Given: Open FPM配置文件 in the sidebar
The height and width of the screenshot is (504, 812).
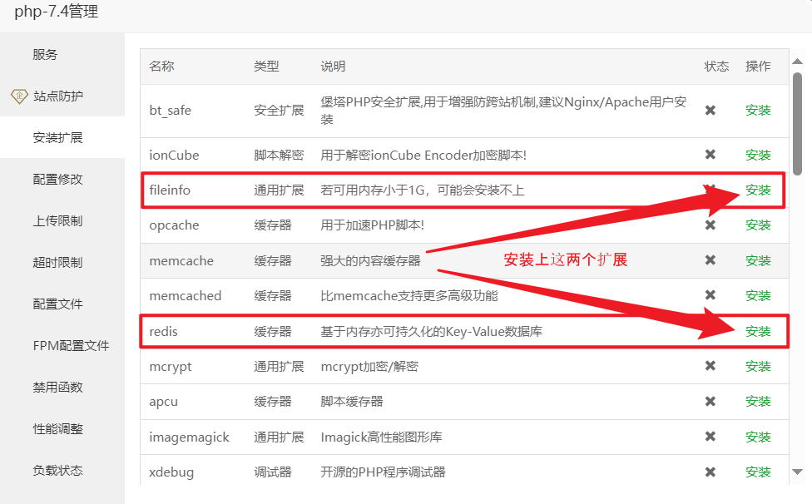Looking at the screenshot, I should pos(71,346).
